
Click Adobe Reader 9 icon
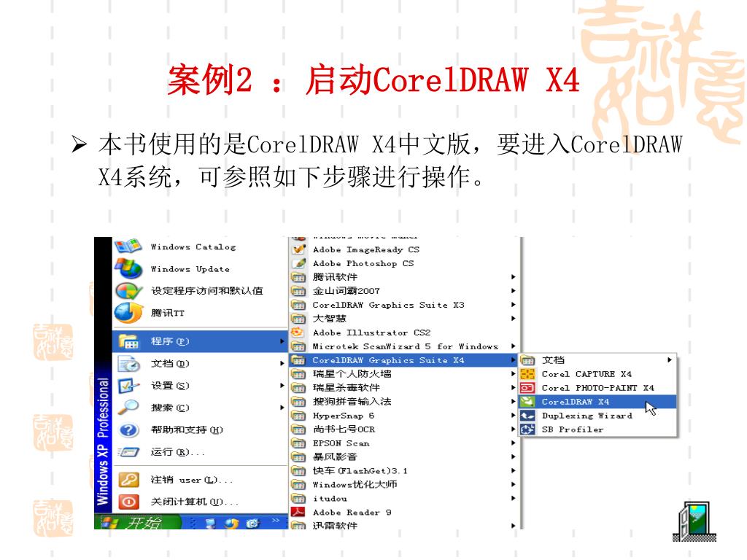pyautogui.click(x=298, y=512)
